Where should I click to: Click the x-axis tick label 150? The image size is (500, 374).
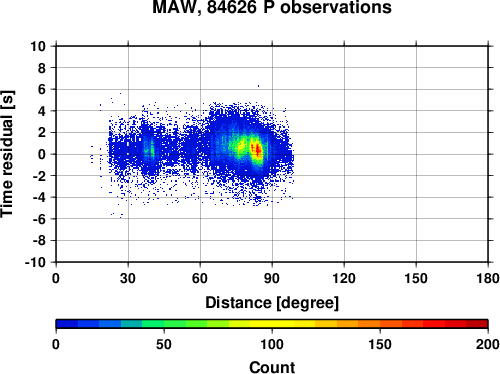416,278
